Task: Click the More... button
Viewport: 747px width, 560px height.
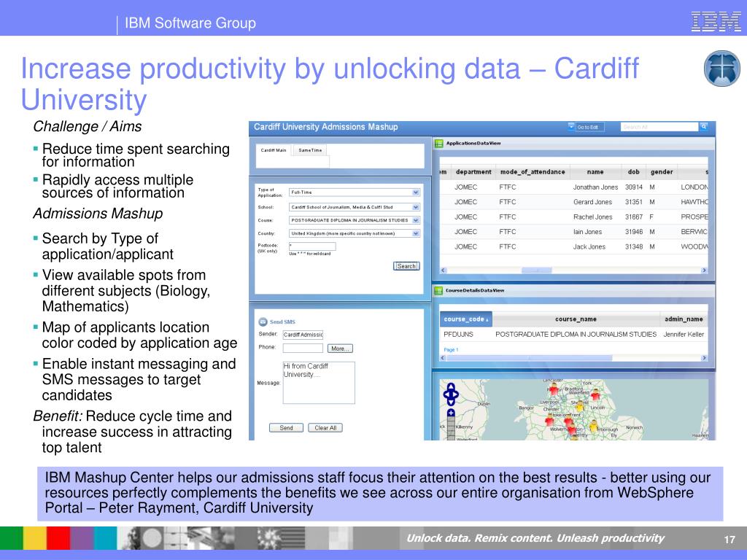Action: [x=340, y=349]
